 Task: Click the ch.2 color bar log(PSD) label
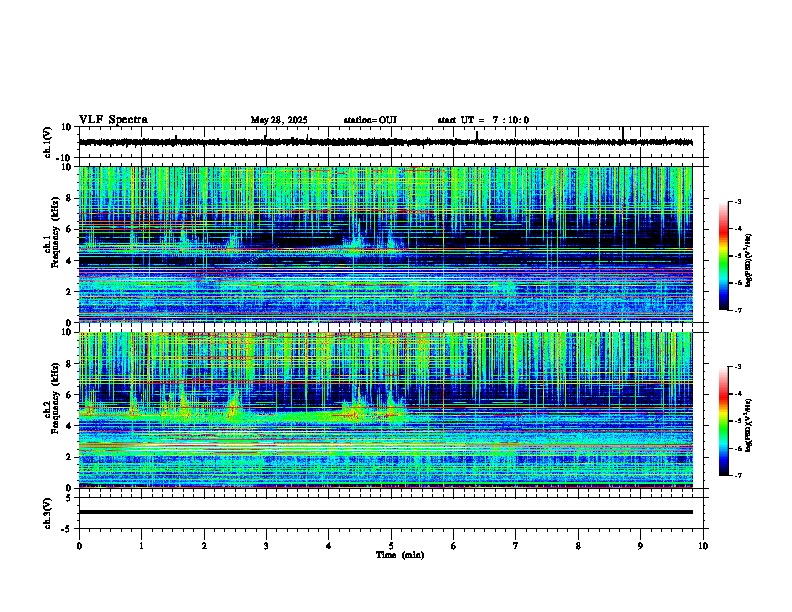(x=748, y=425)
